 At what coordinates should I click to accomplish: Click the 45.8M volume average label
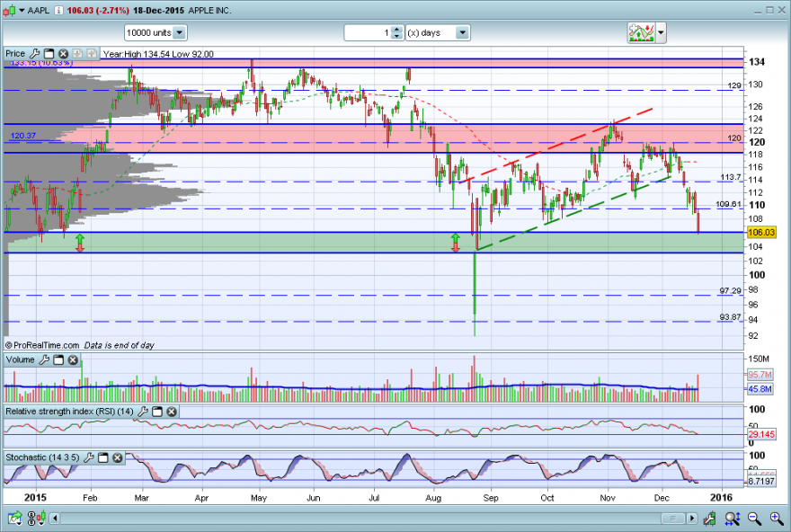tap(760, 389)
